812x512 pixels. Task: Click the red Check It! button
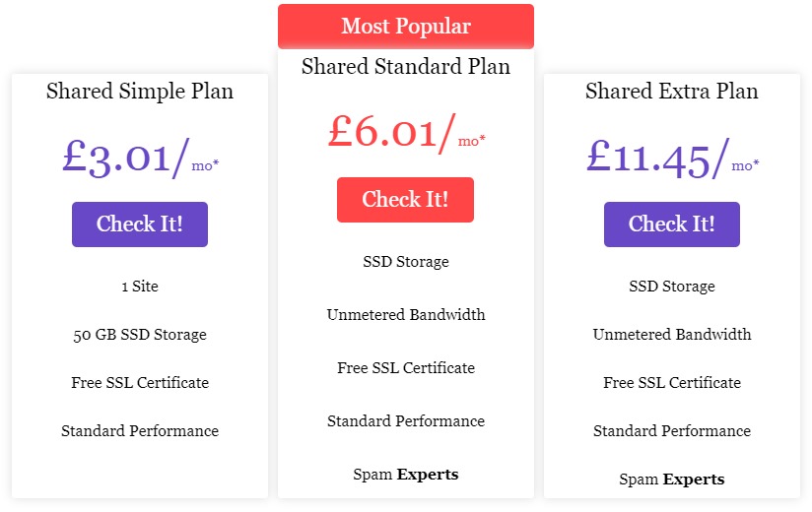(x=405, y=200)
